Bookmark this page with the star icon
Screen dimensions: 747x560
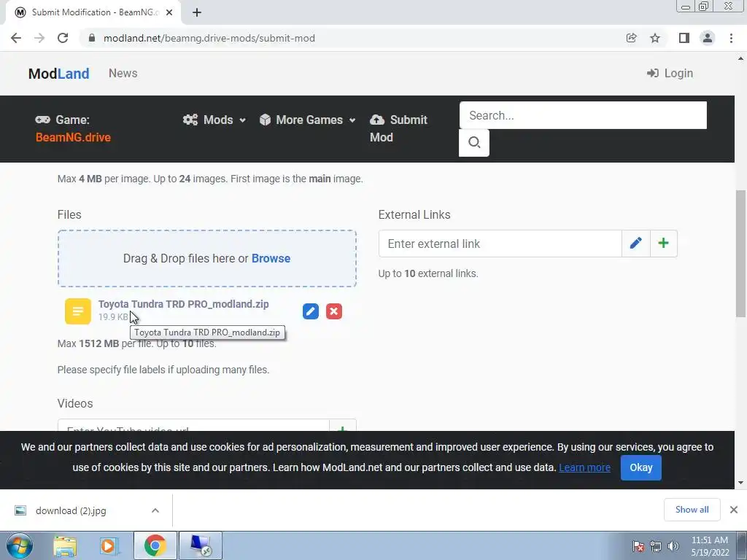tap(655, 38)
